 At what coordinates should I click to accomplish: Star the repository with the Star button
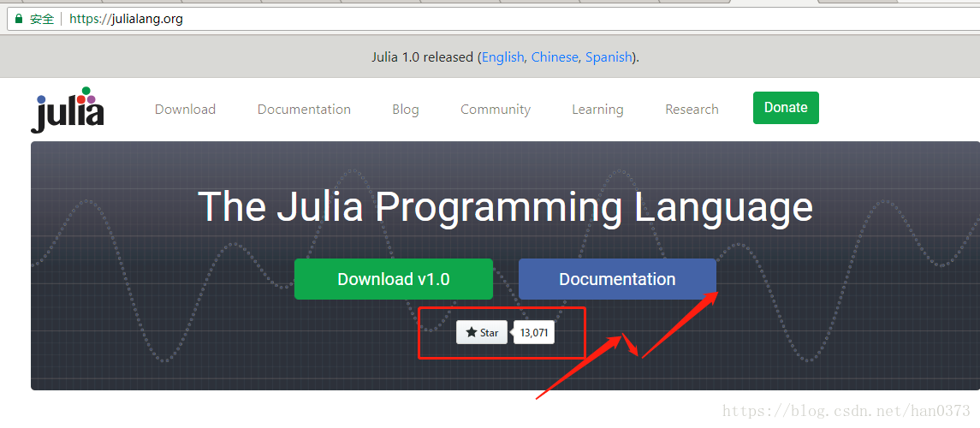pos(482,332)
